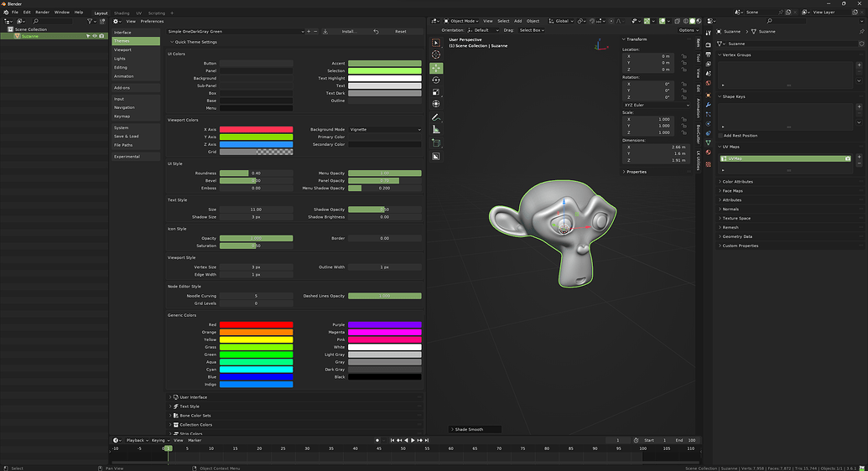Select the Scale tool

point(436,92)
